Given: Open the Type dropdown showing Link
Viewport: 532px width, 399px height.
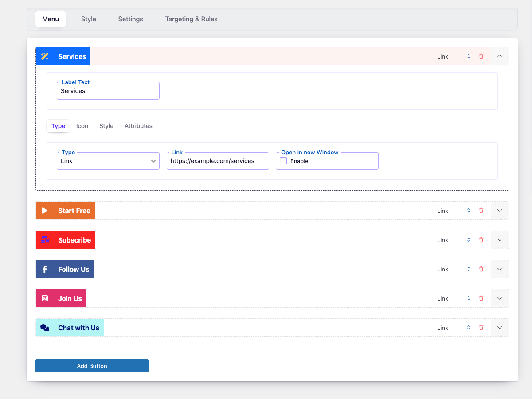Looking at the screenshot, I should coord(108,161).
